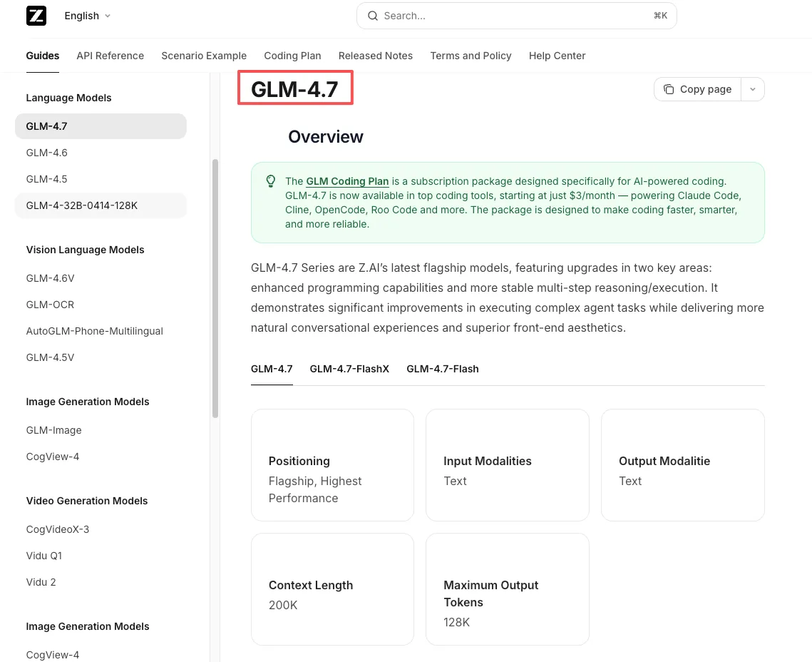
Task: Click the search magnifier icon
Action: click(373, 16)
